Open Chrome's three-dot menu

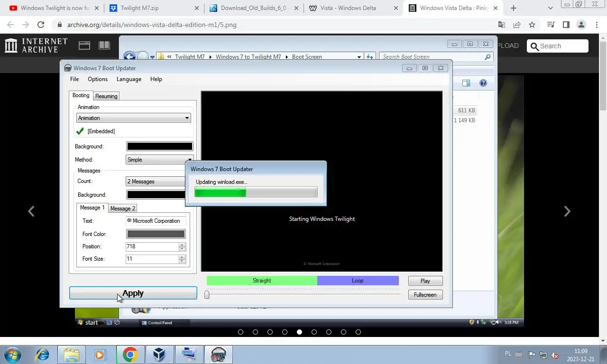tap(596, 25)
